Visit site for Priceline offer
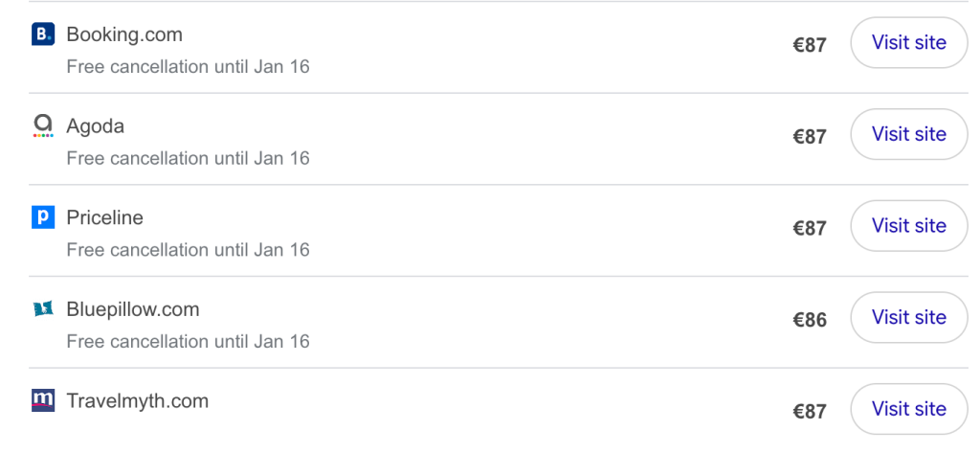 [x=909, y=225]
